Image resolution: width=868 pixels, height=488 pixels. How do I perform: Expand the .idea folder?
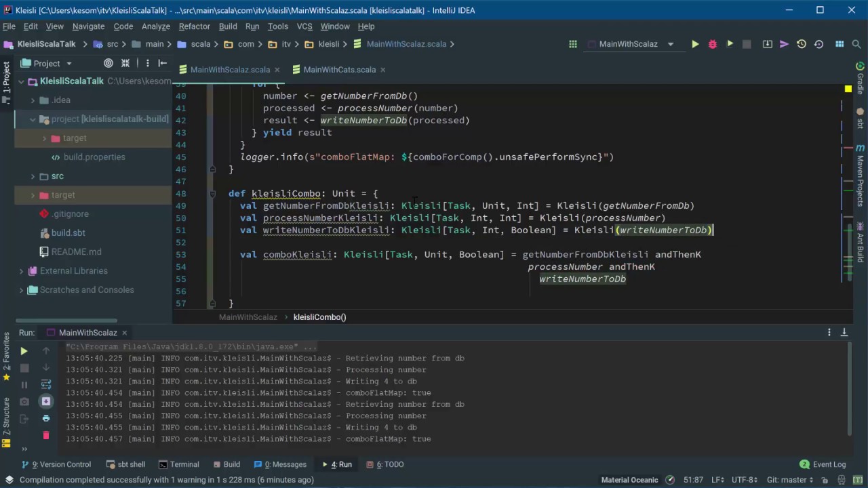click(x=33, y=100)
